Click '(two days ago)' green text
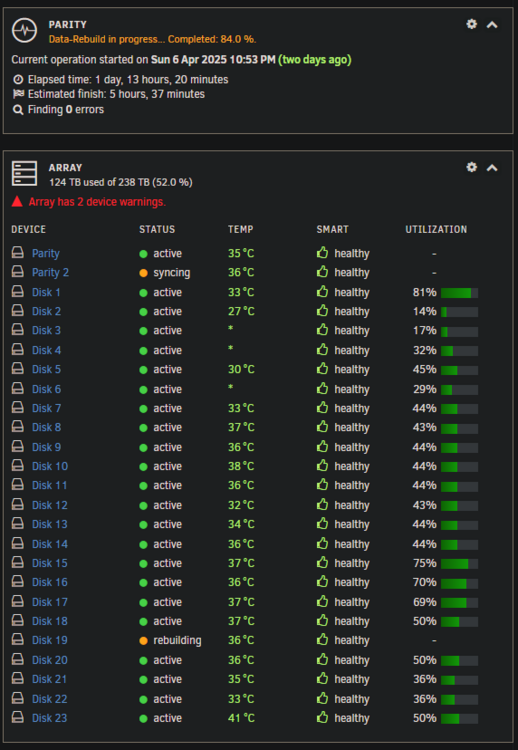The image size is (518, 750). pyautogui.click(x=315, y=60)
